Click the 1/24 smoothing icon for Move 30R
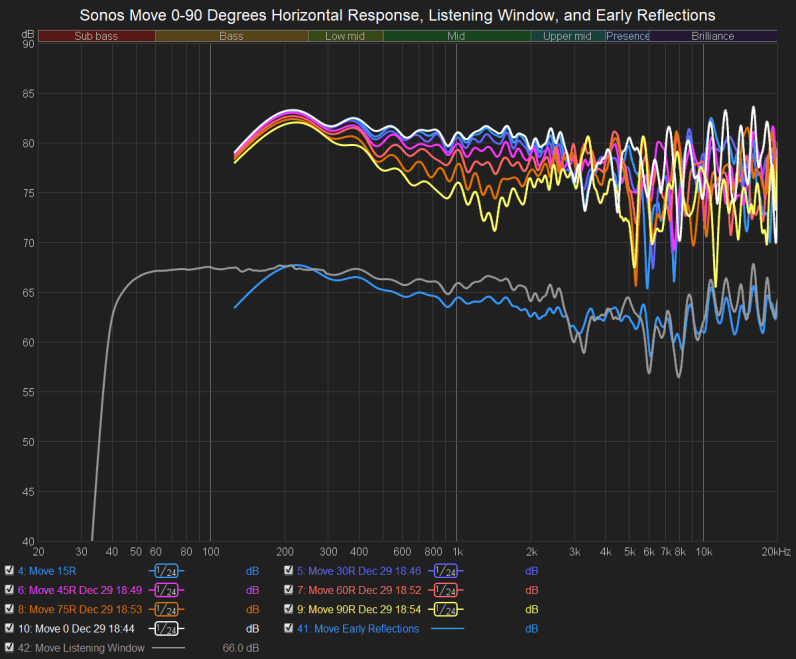The image size is (796, 659). (x=447, y=571)
